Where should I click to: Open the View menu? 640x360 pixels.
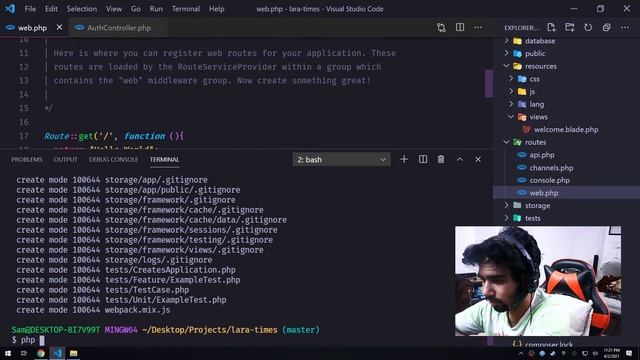coord(114,9)
